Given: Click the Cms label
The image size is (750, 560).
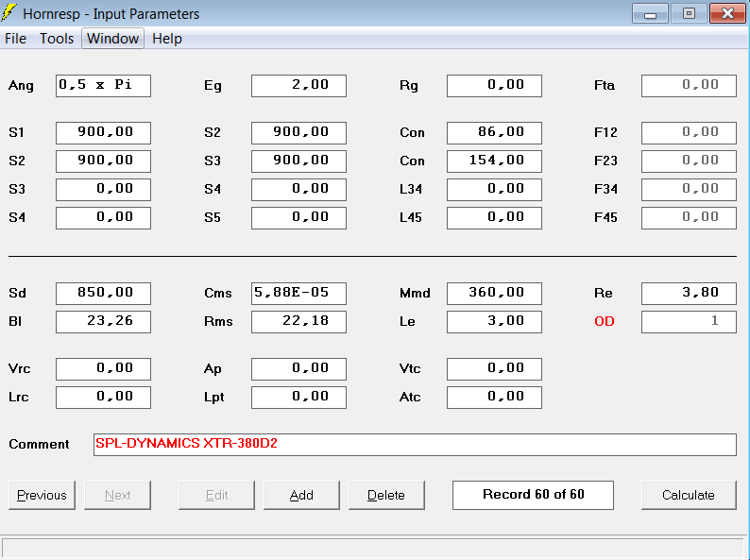Looking at the screenshot, I should [218, 293].
